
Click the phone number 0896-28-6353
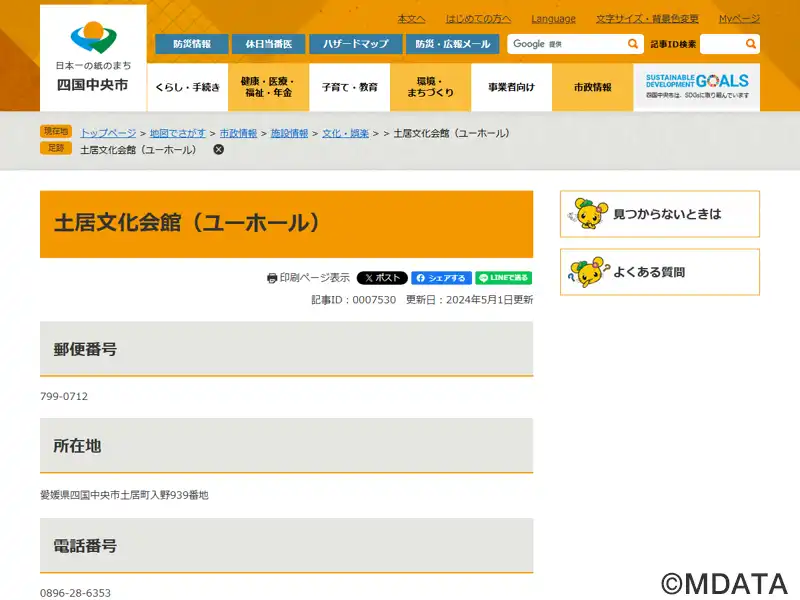(x=76, y=593)
